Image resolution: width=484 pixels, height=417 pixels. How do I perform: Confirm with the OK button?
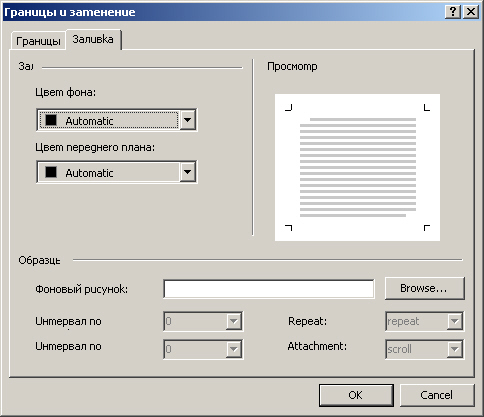[356, 395]
